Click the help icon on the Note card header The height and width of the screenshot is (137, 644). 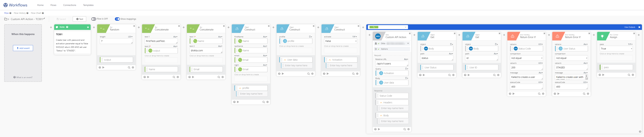[x=67, y=27]
